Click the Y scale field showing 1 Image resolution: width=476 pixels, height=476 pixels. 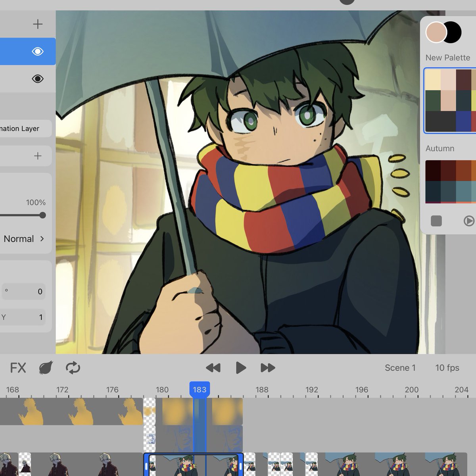tap(24, 317)
